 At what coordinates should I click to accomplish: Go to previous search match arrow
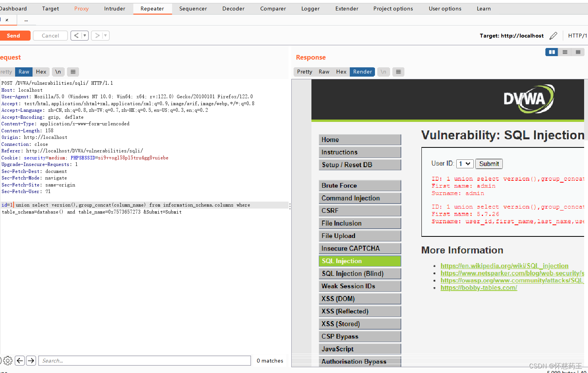pos(20,361)
